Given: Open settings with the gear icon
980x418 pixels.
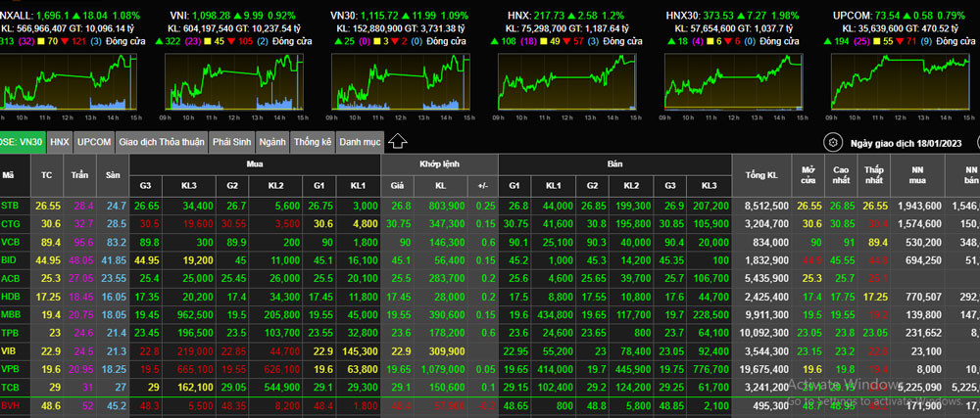Looking at the screenshot, I should (x=832, y=142).
